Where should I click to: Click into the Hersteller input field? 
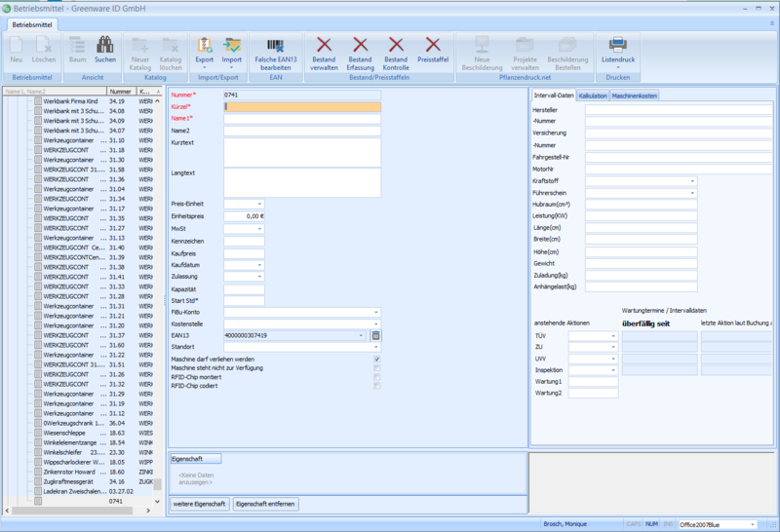679,110
